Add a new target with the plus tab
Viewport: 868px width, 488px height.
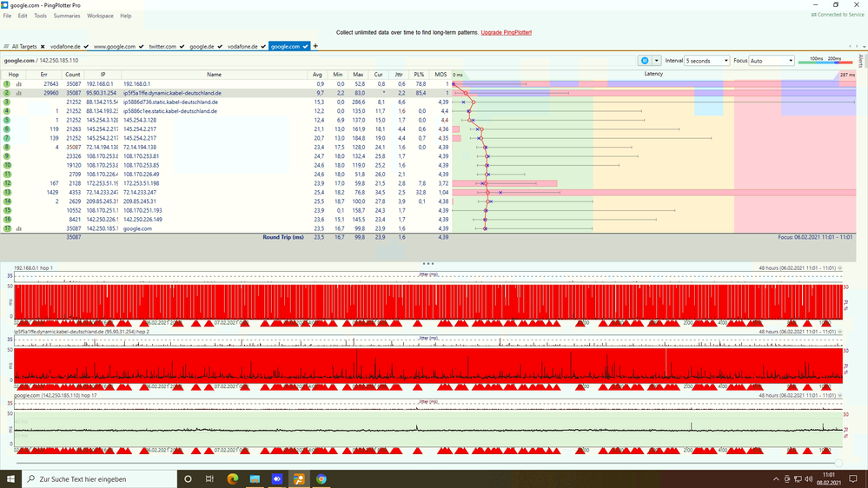coord(315,46)
